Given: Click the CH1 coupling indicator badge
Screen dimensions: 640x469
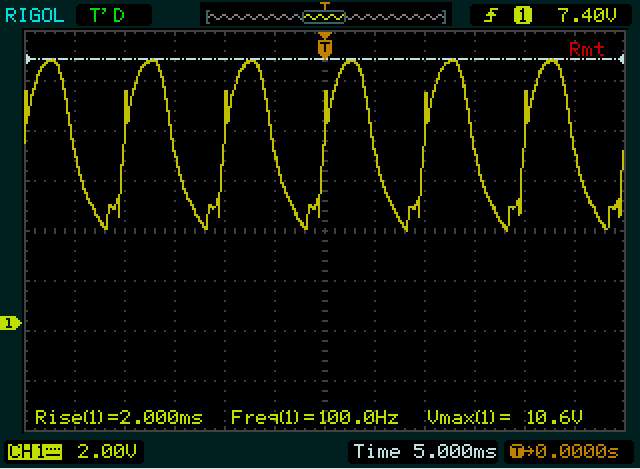Looking at the screenshot, I should pyautogui.click(x=35, y=452).
